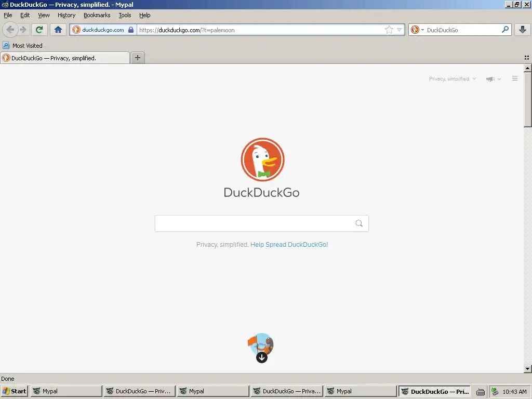Screen dimensions: 532x399
Task: Open the hamburger menu on the DuckDuckGo page
Action: 515,78
